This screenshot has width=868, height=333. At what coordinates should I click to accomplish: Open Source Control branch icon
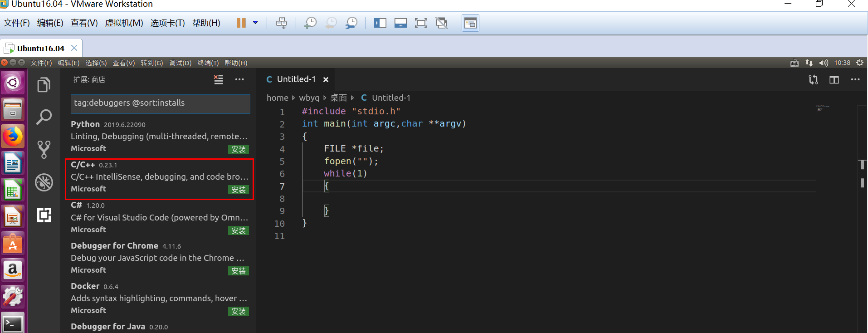(x=44, y=149)
